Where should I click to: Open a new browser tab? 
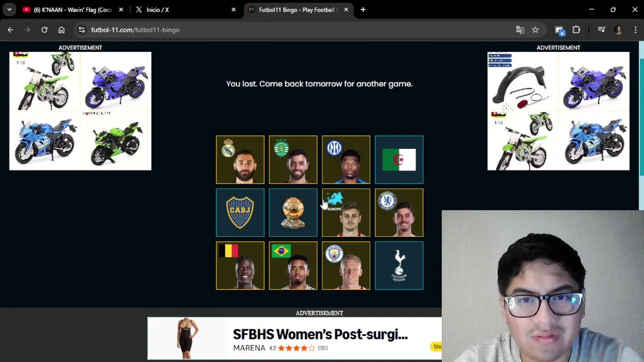tap(363, 10)
